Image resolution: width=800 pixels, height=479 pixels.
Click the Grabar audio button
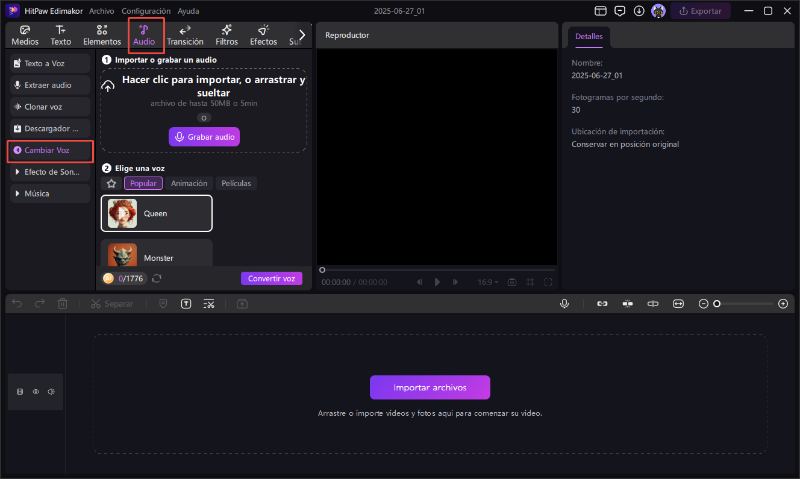pyautogui.click(x=204, y=137)
